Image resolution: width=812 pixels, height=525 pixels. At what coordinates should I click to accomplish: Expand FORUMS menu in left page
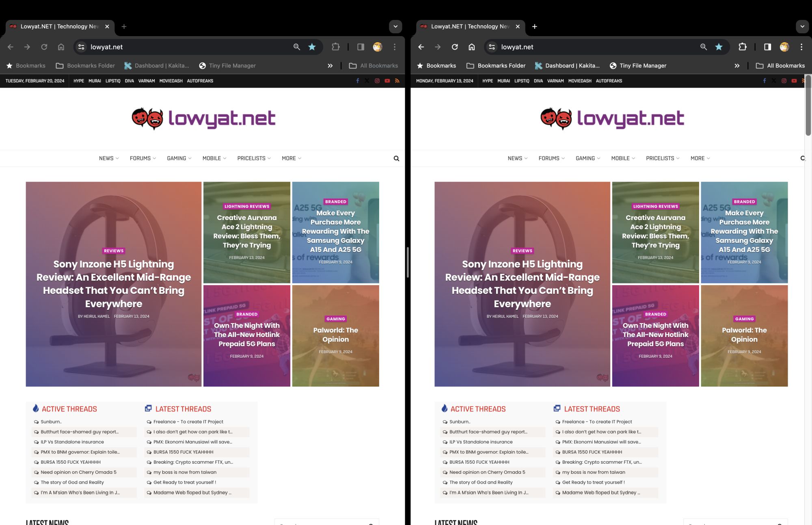[x=143, y=158]
